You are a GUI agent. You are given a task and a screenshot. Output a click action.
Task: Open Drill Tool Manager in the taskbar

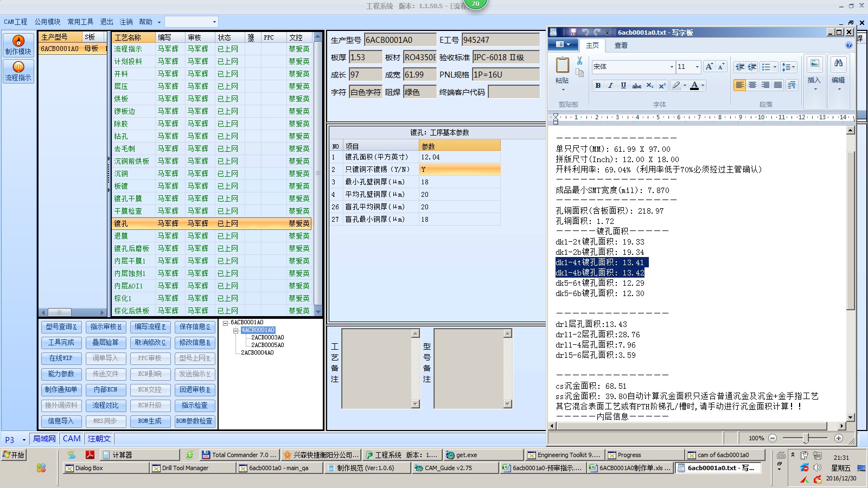coord(193,468)
